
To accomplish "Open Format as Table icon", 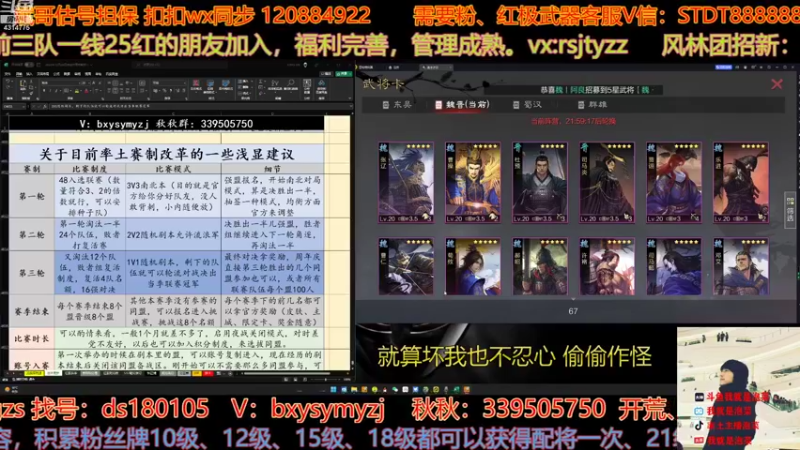I will (210, 85).
